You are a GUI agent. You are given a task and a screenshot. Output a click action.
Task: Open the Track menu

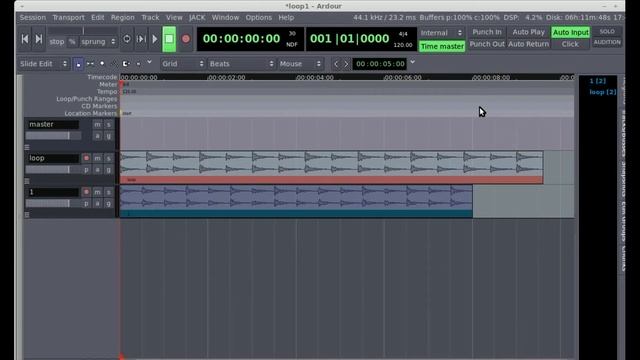pos(150,18)
